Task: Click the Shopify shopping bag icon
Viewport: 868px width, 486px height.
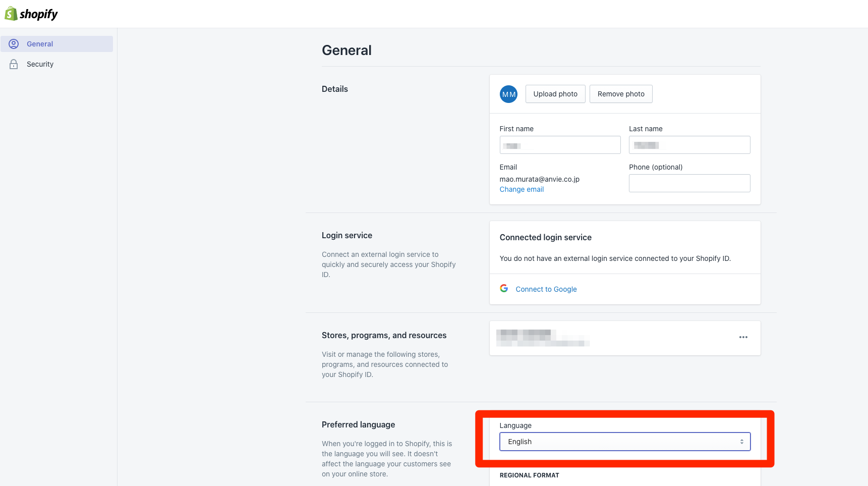Action: [x=10, y=13]
